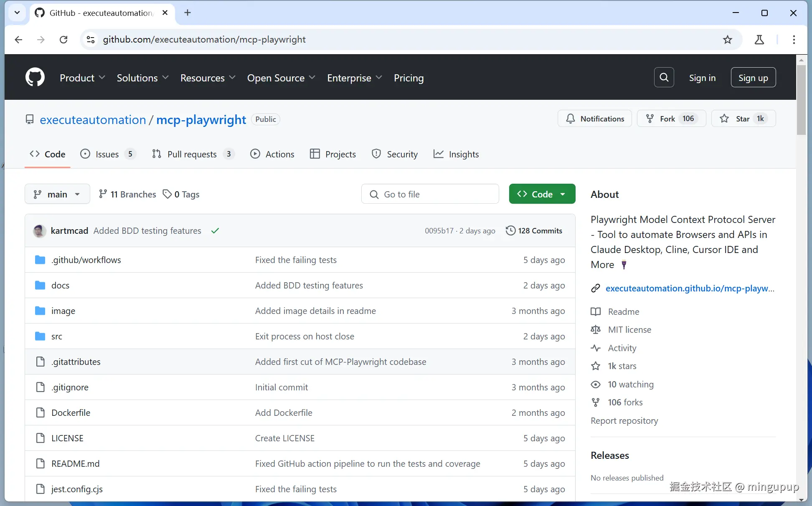Viewport: 812px width, 506px height.
Task: Open the Notifications bell button
Action: tap(594, 119)
